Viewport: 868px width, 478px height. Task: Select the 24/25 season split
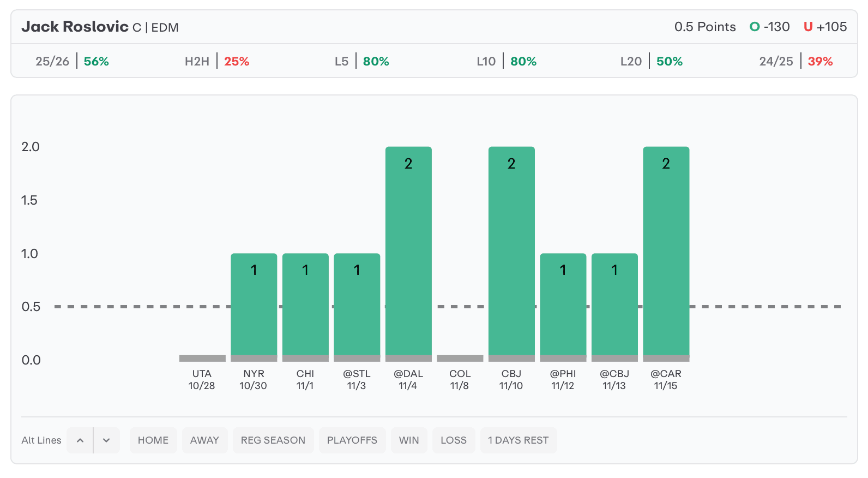796,61
